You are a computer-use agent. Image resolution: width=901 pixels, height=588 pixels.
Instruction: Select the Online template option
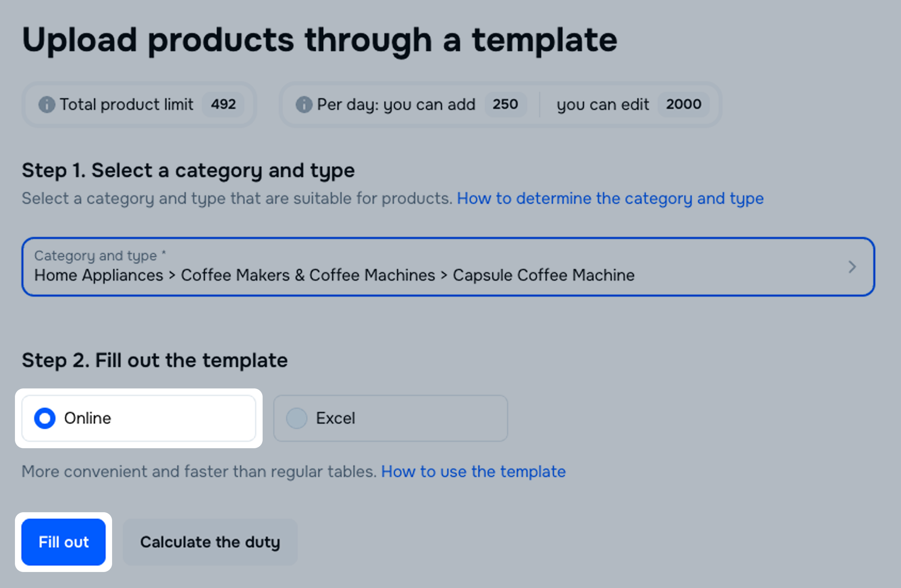[45, 418]
